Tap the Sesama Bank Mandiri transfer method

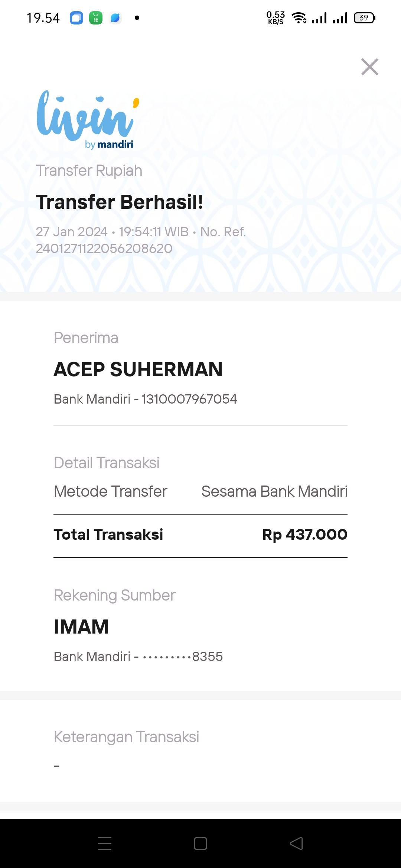[274, 491]
